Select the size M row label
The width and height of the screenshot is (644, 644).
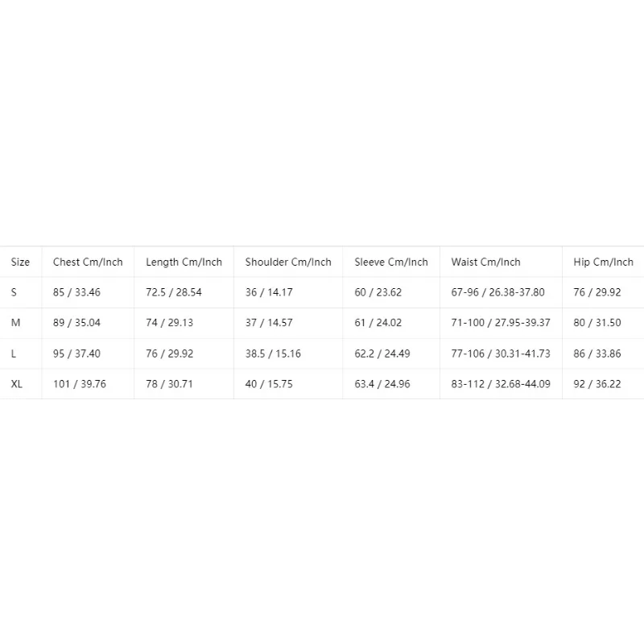[15, 323]
